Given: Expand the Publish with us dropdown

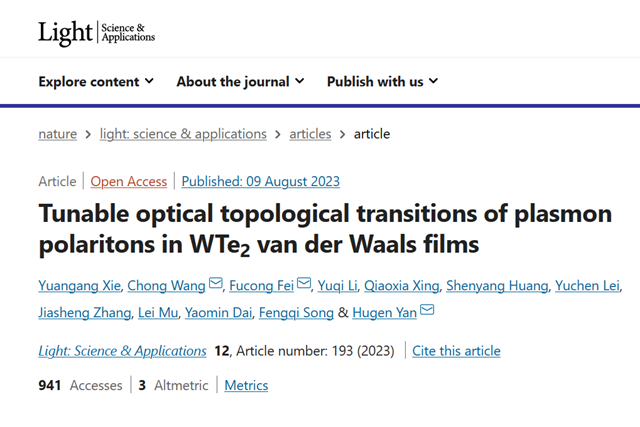Looking at the screenshot, I should click(x=381, y=81).
